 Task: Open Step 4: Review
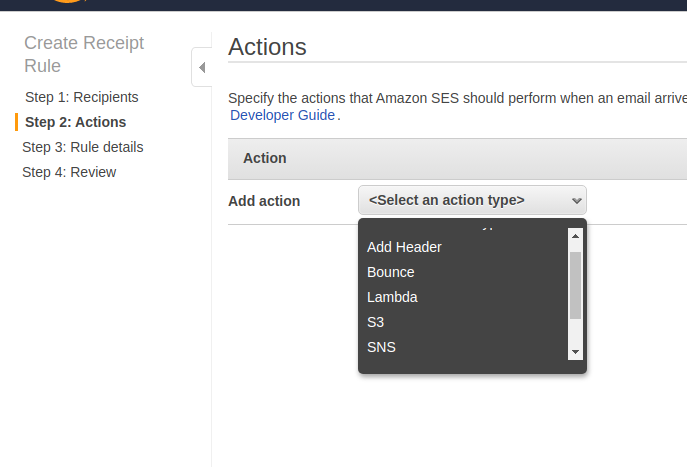[69, 172]
